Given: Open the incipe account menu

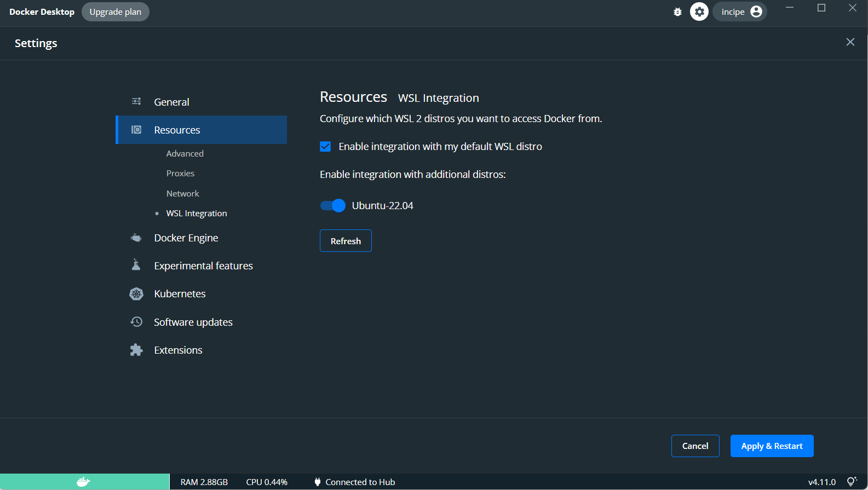Looking at the screenshot, I should click(x=740, y=11).
